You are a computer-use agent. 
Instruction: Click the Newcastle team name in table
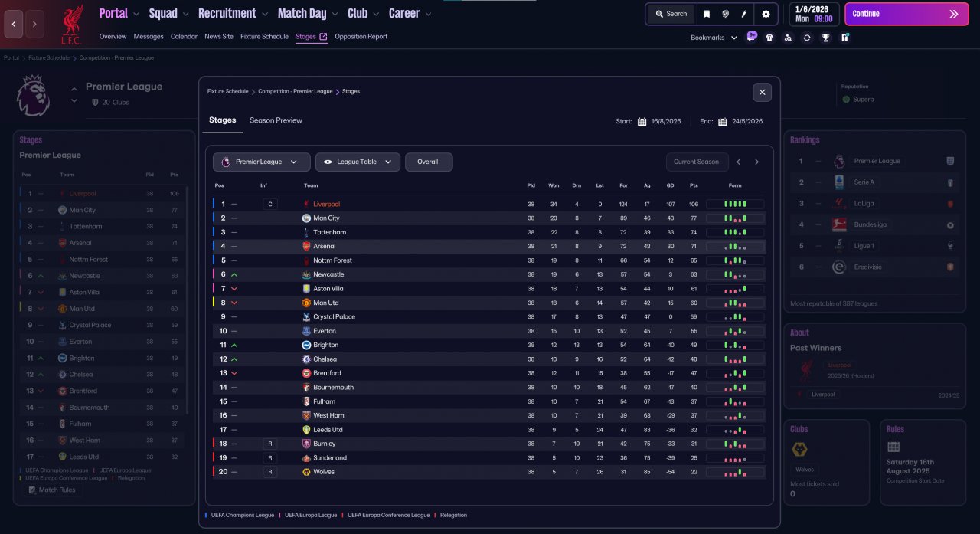pyautogui.click(x=328, y=274)
